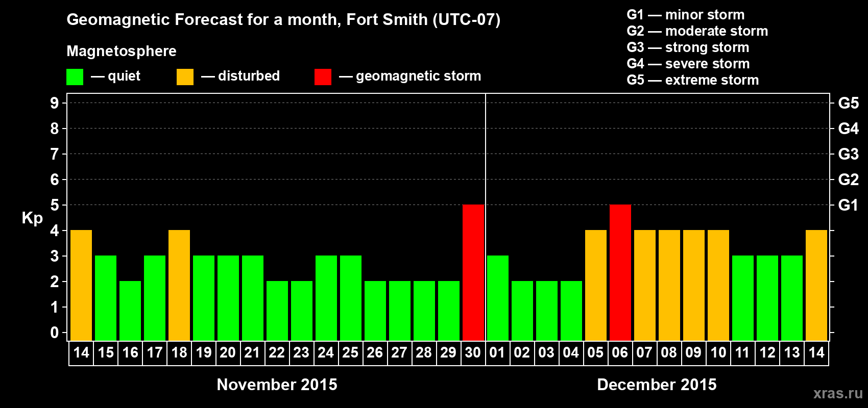Screen dimensions: 868x408
Task: Click the red bar for November 30
Action: (473, 272)
